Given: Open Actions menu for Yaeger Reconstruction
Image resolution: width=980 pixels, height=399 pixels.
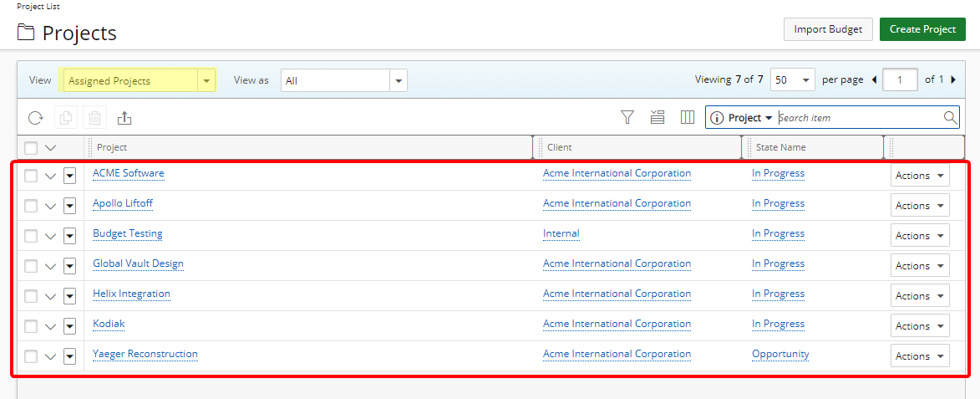Looking at the screenshot, I should pos(920,356).
